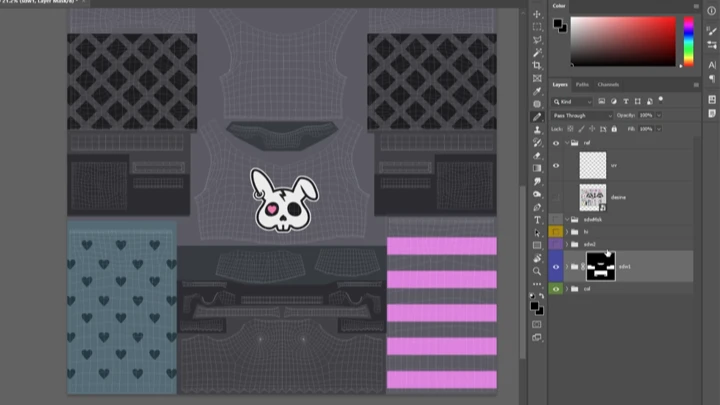Select the Eyedropper tool
This screenshot has width=720, height=405.
[537, 91]
